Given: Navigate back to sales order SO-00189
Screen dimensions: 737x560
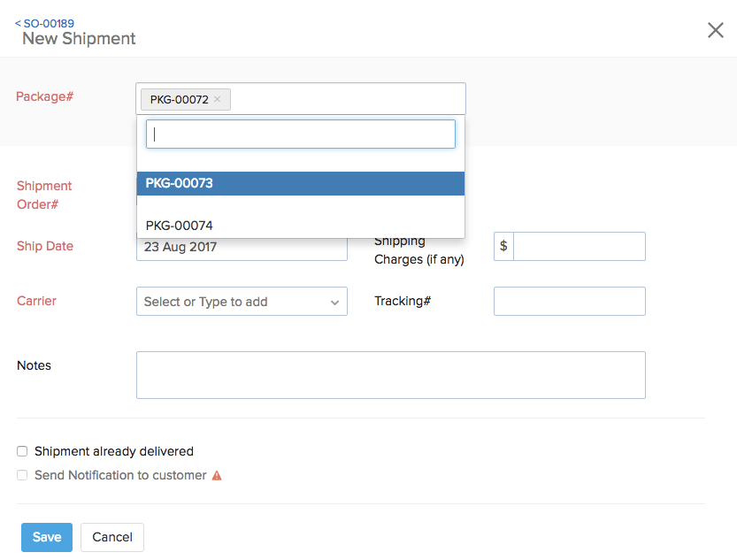Looking at the screenshot, I should (44, 23).
